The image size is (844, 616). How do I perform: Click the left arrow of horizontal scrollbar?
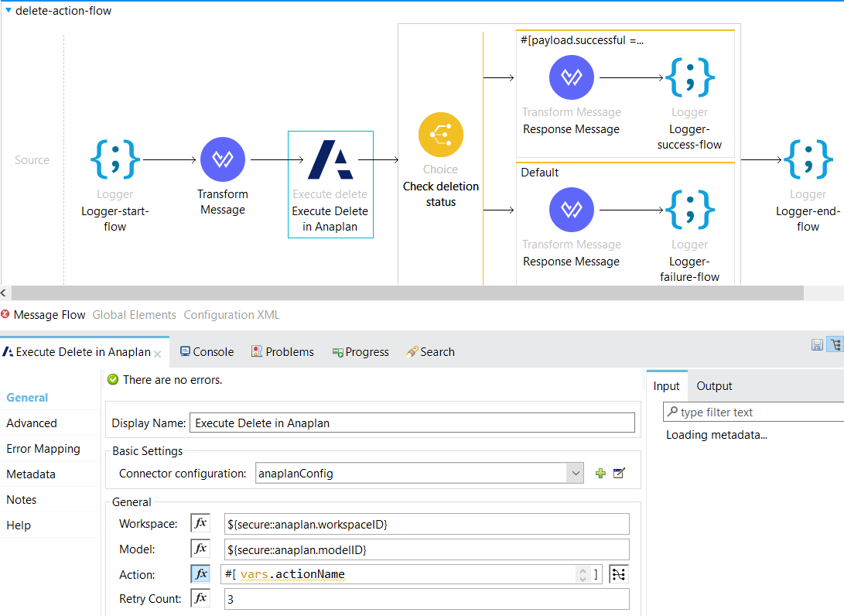pos(4,293)
